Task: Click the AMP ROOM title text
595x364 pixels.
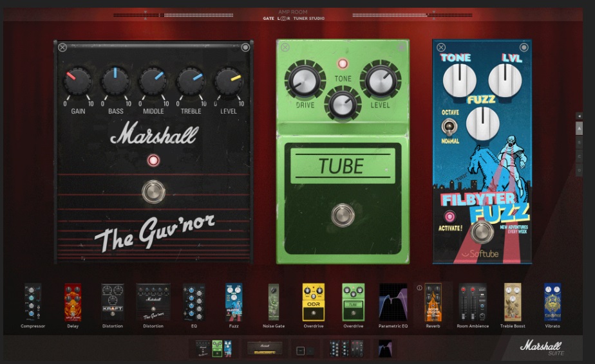Action: pos(293,12)
